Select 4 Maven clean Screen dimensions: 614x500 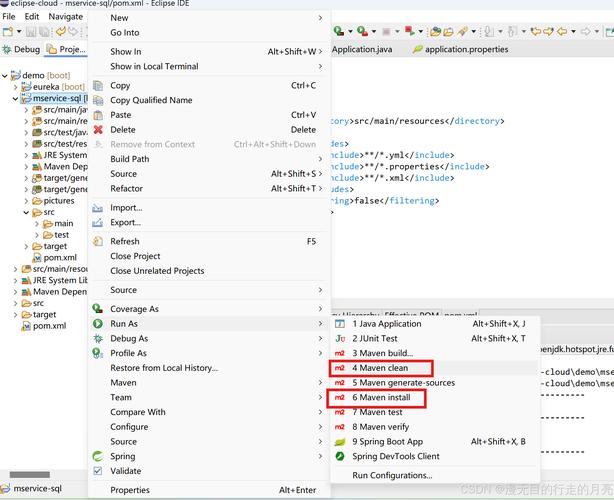pyautogui.click(x=380, y=368)
